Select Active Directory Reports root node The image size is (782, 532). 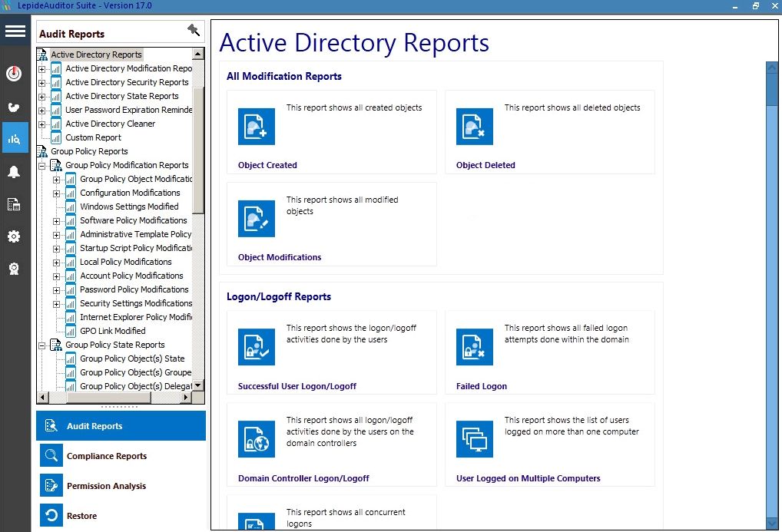coord(96,55)
